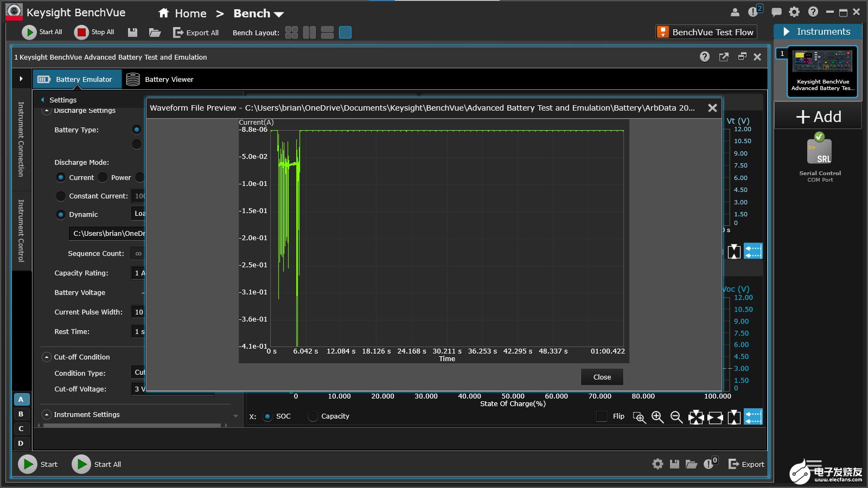
Task: Open the settings gear in title bar
Action: [x=794, y=12]
